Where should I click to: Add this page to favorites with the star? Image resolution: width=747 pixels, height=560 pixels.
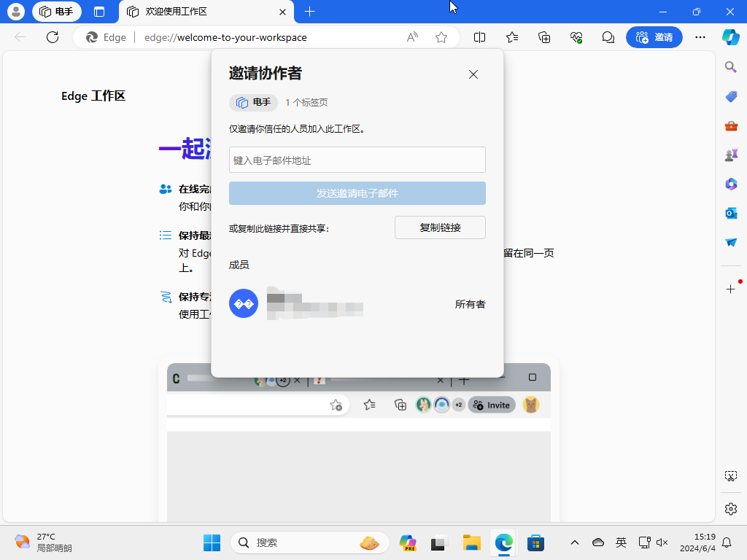pos(441,37)
